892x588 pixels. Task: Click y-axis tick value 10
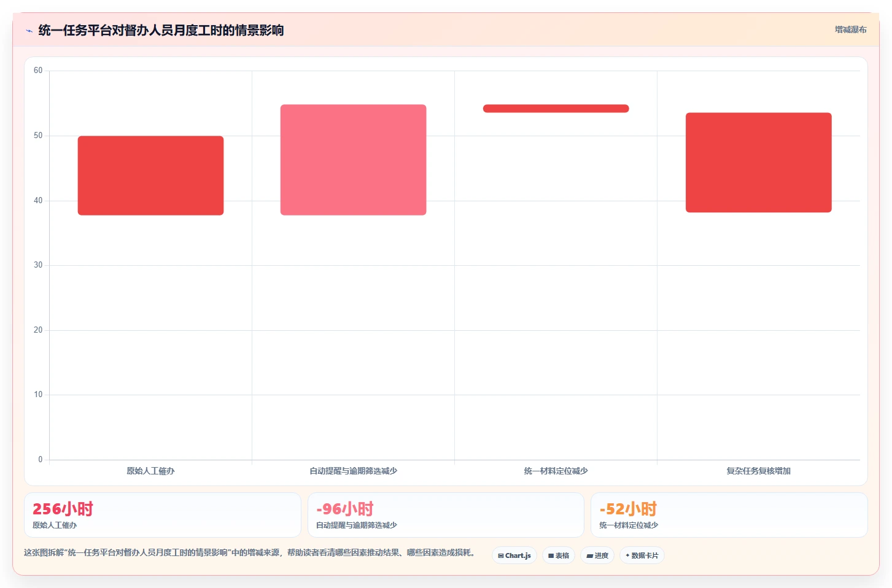pyautogui.click(x=38, y=395)
